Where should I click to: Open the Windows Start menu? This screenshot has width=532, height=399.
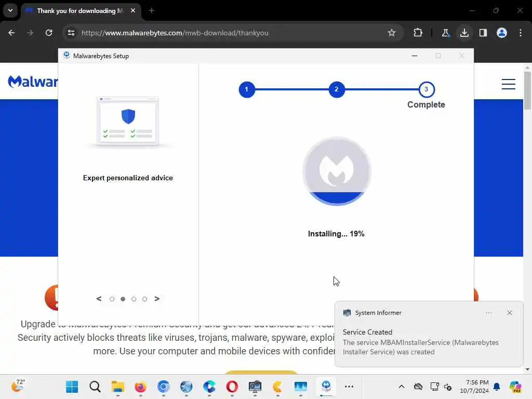tap(72, 387)
